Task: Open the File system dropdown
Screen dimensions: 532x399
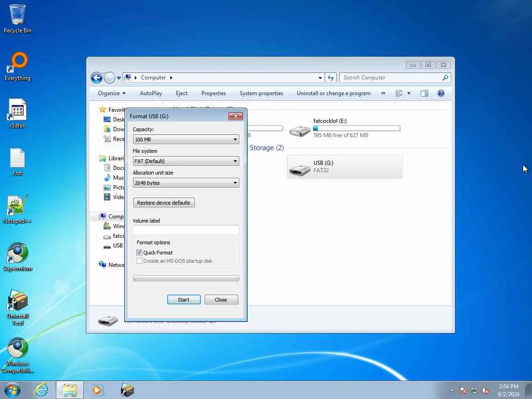Action: coord(186,161)
